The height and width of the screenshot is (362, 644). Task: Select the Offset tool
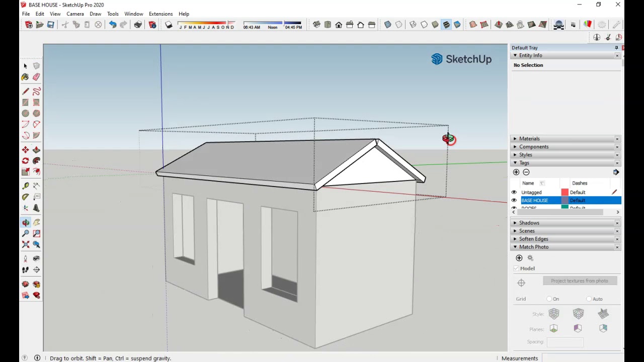(36, 172)
